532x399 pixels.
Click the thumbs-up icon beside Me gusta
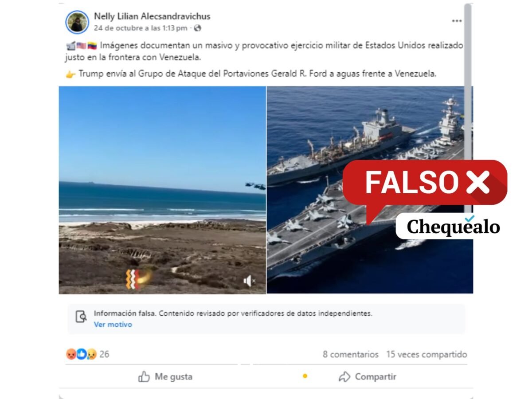point(144,377)
